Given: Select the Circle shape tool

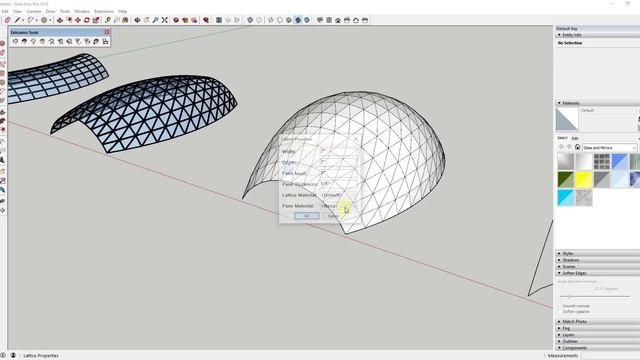Looking at the screenshot, I should (44, 20).
